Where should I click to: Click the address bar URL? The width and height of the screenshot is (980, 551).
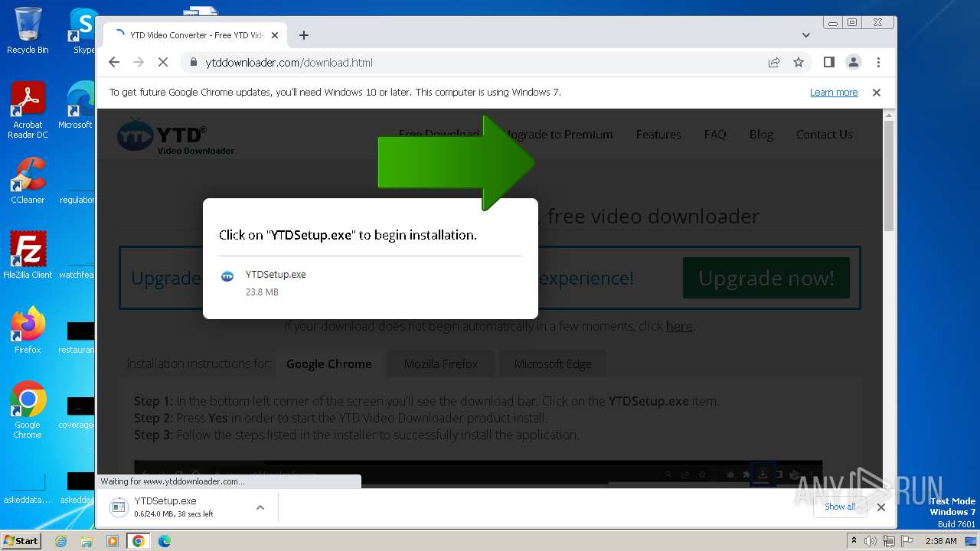tap(289, 63)
